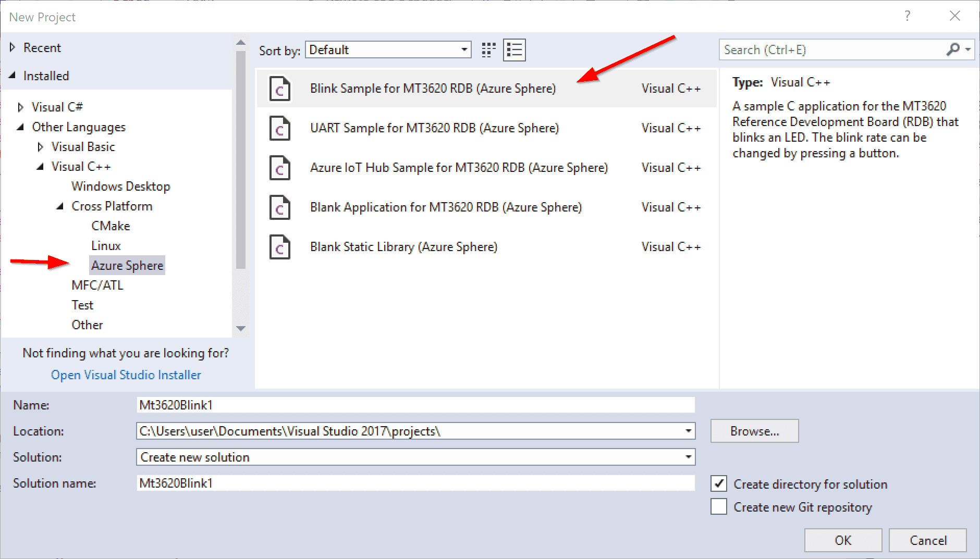Select Test in the tree
Screen dimensions: 980x559
click(x=82, y=305)
